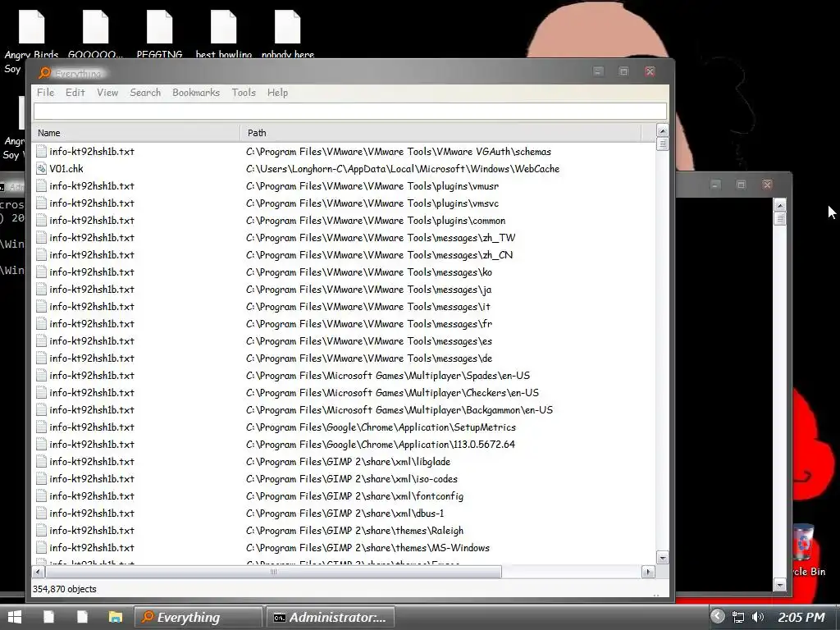Select file icon in messages\ko row
The image size is (840, 630).
(41, 272)
